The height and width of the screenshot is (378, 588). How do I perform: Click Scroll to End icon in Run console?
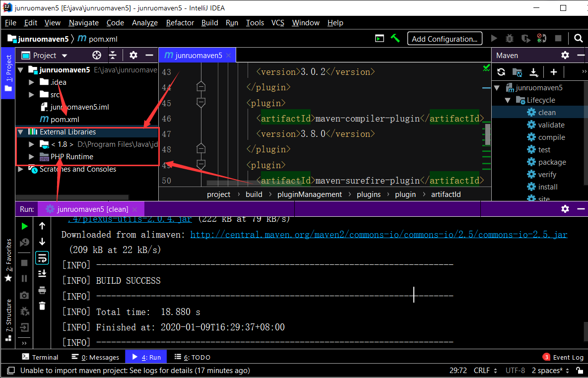click(x=42, y=273)
